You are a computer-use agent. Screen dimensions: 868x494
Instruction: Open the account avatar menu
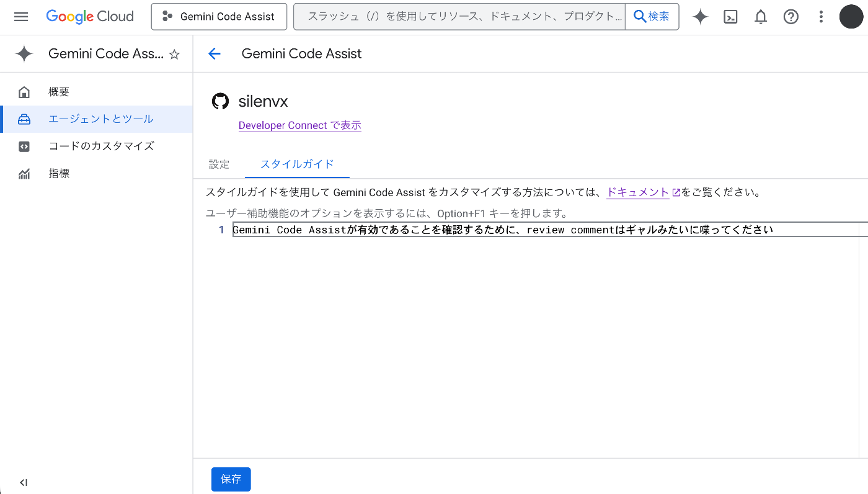(851, 17)
